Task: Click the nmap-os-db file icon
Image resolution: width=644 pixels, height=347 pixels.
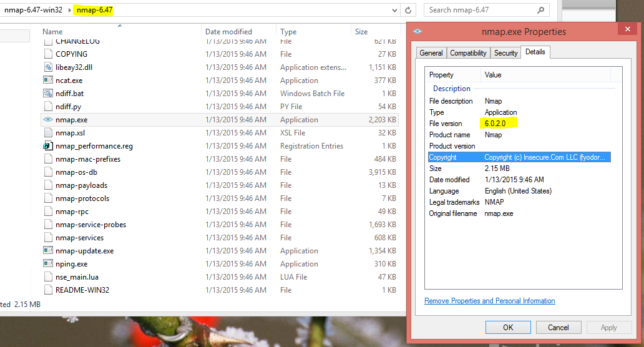Action: [x=48, y=172]
